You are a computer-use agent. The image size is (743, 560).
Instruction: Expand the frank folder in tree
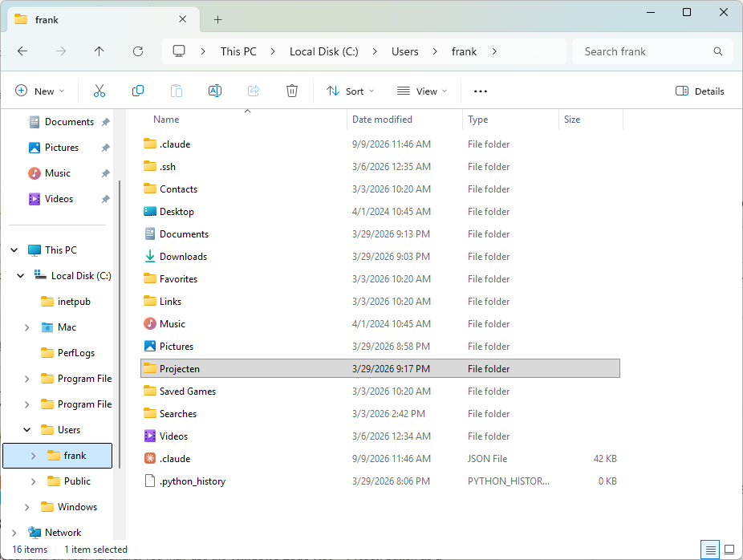(33, 455)
